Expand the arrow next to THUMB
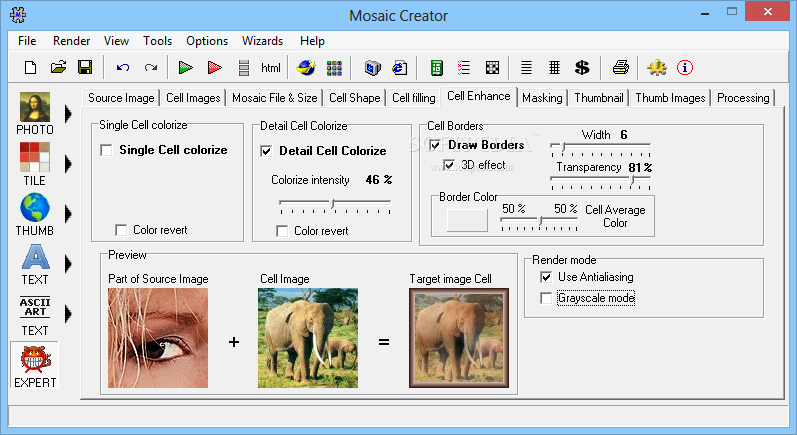 click(68, 214)
